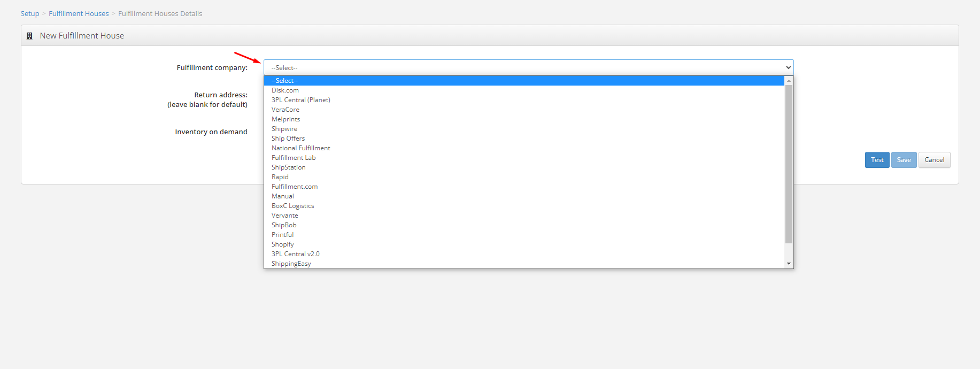Select BoxC Logistics from the list
Viewport: 980px width, 369px height.
[x=524, y=206]
